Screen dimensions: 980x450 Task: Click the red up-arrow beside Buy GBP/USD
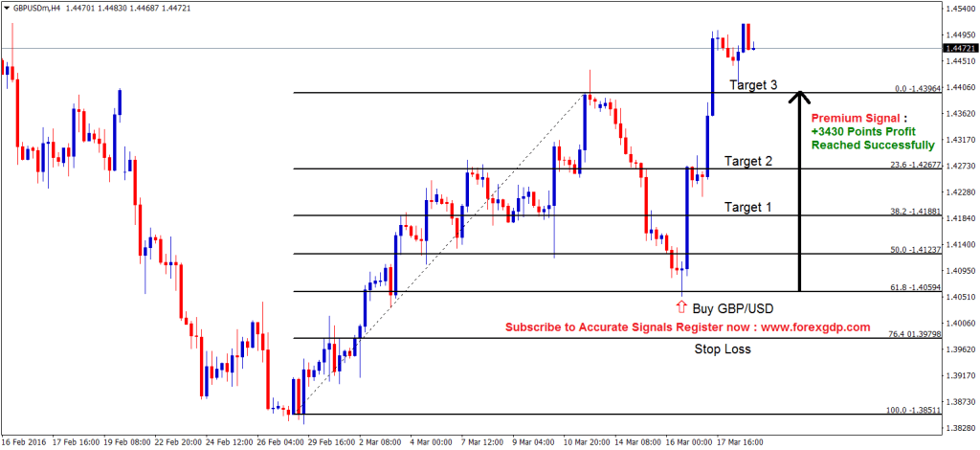(x=680, y=305)
